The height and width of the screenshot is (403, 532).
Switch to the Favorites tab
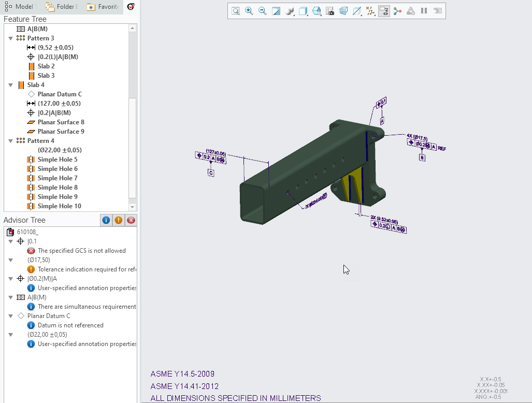[103, 7]
